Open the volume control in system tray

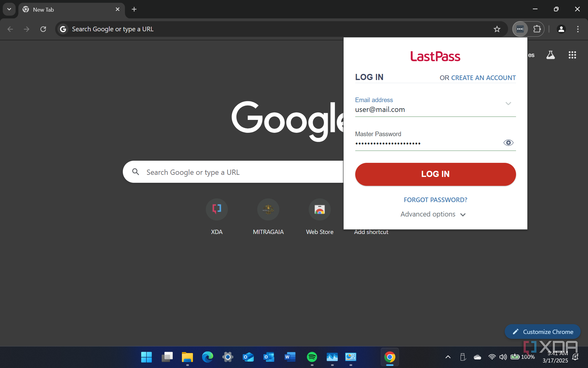coord(503,357)
